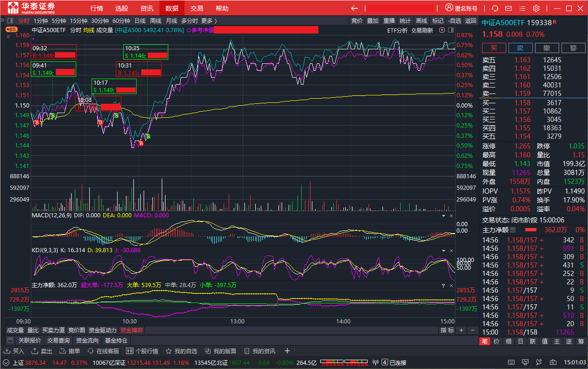Open the mail messages icon

pyautogui.click(x=509, y=8)
